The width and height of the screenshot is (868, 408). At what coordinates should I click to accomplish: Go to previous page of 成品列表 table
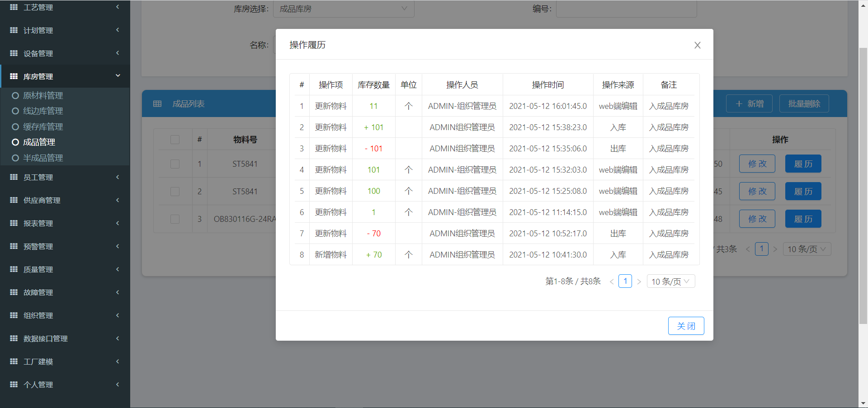coord(748,249)
